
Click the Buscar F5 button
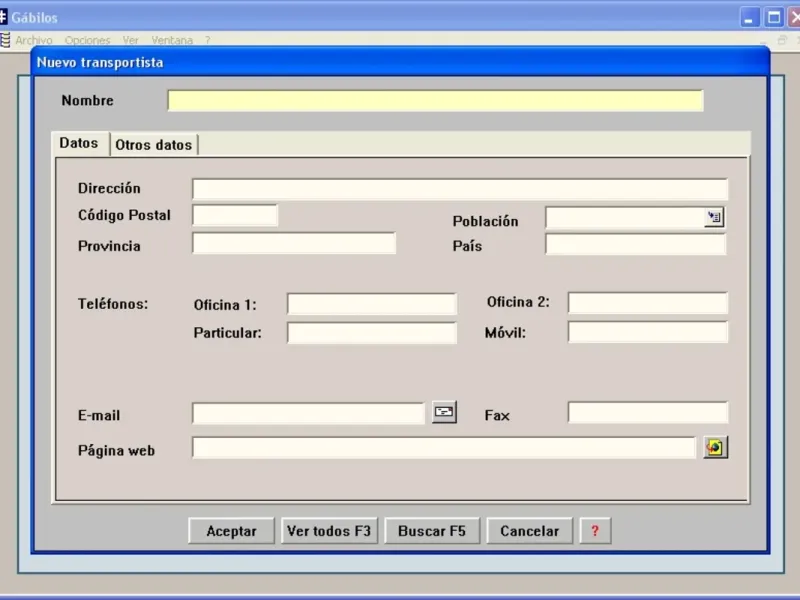[x=432, y=531]
